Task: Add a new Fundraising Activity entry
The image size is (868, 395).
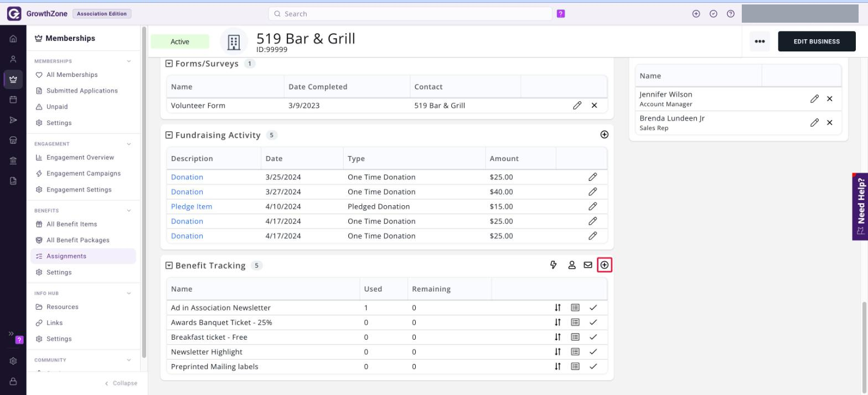Action: pyautogui.click(x=604, y=134)
